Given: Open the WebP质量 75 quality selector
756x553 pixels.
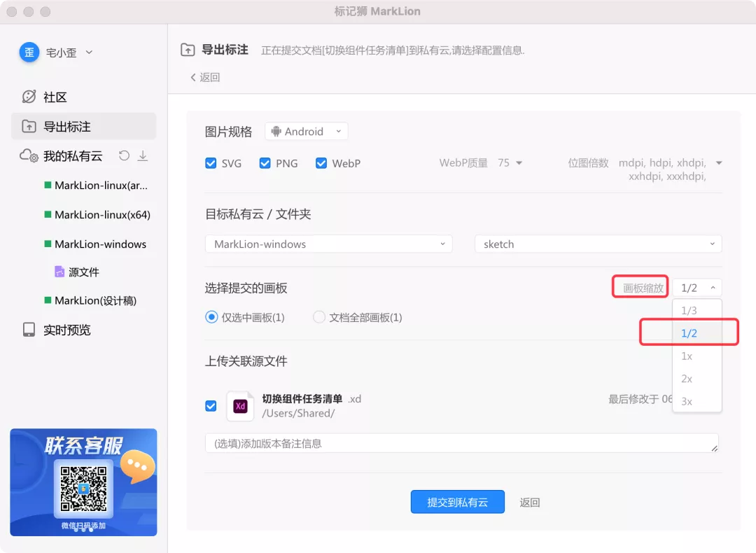Looking at the screenshot, I should pos(512,162).
